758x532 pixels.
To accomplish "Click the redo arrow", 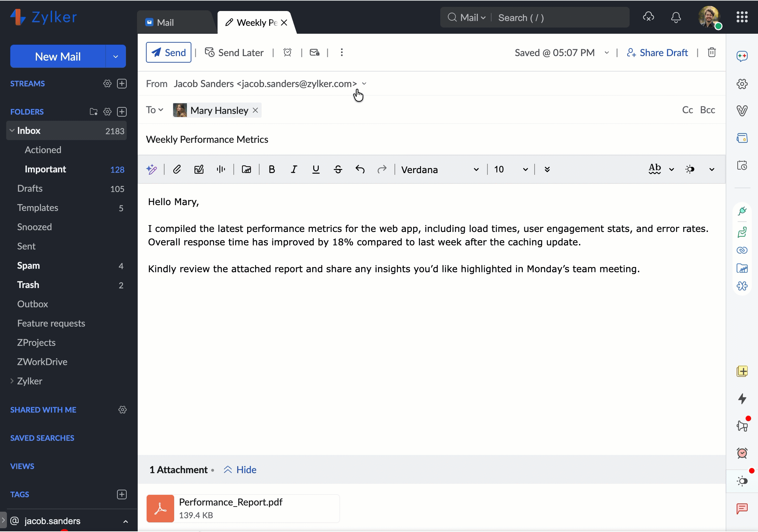I will pos(382,169).
